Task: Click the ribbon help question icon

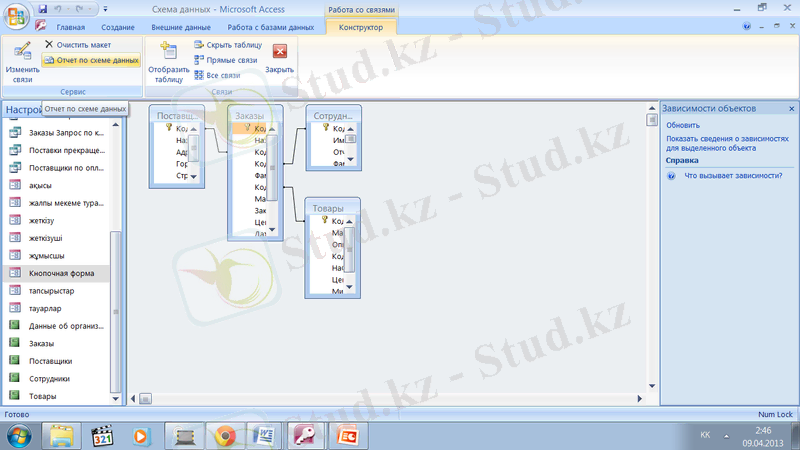Action: (746, 26)
